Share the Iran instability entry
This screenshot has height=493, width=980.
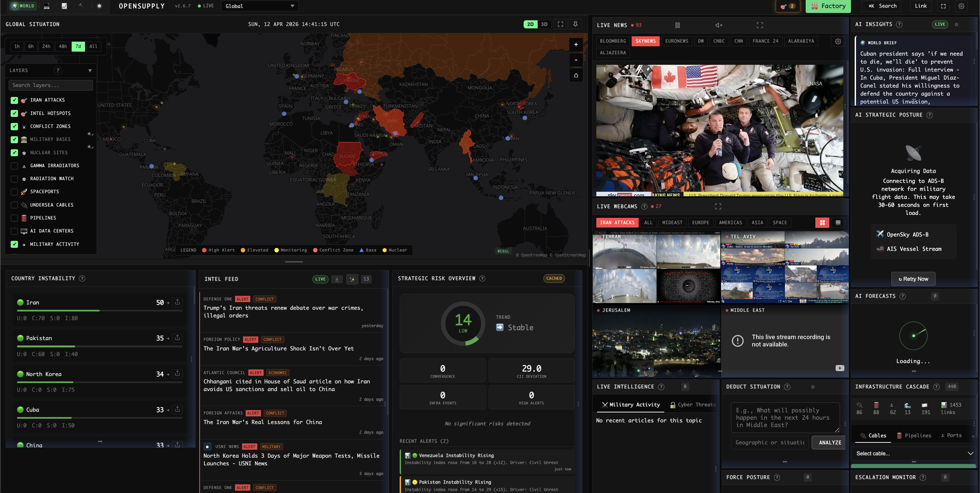177,302
